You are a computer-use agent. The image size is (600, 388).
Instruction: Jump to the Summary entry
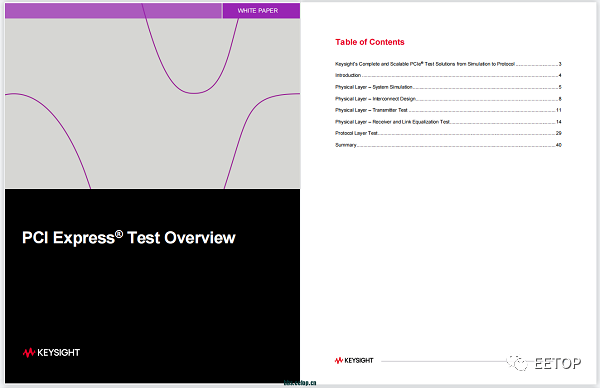tap(448, 145)
